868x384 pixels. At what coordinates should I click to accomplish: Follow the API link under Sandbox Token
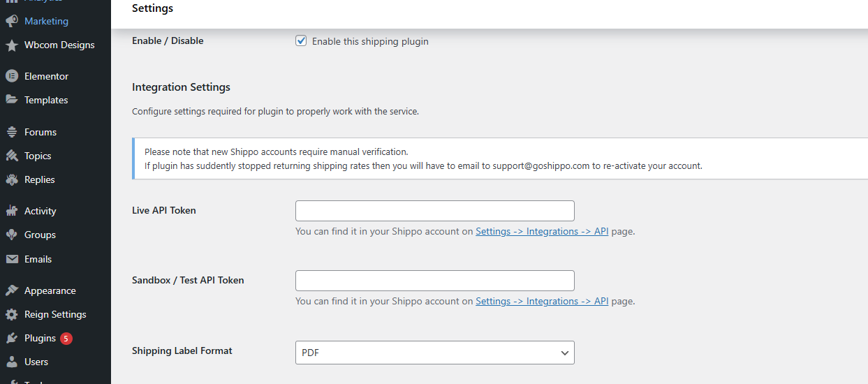[x=542, y=301]
